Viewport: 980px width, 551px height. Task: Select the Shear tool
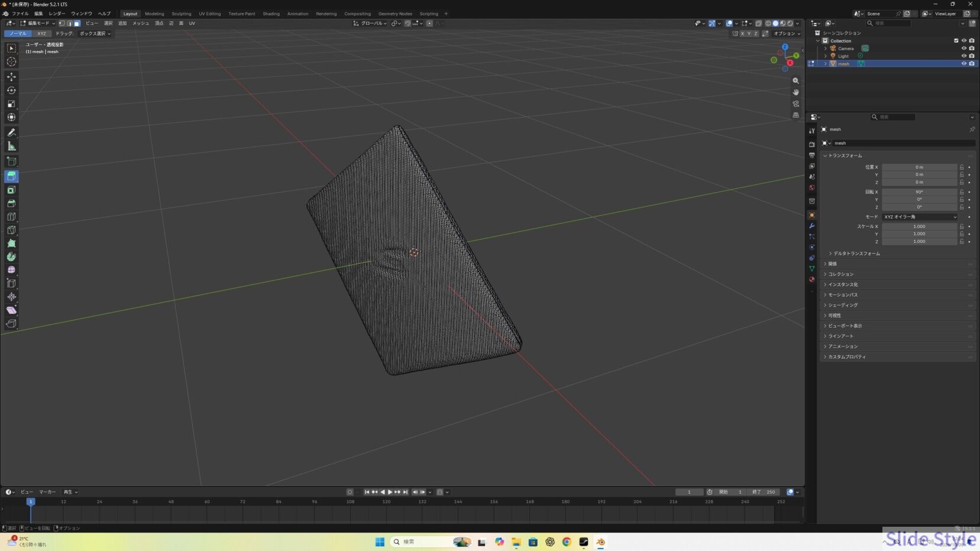(11, 310)
